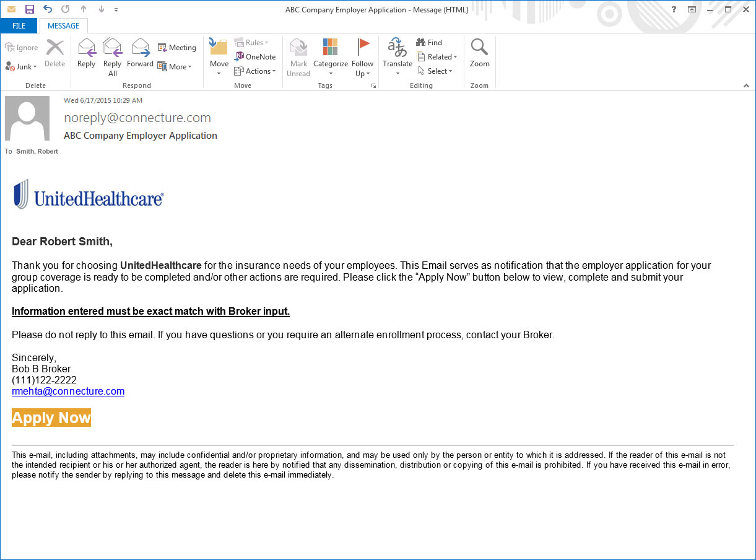Click the sender's contact photo placeholder
Screen dimensions: 756x560
coord(27,118)
